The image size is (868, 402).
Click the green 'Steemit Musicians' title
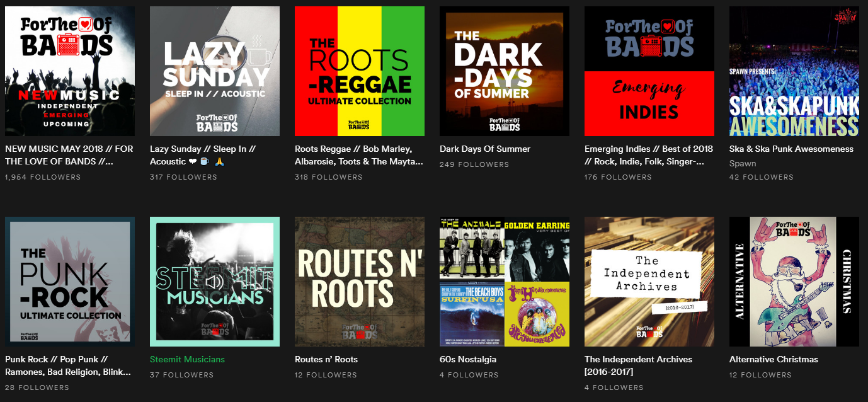click(187, 360)
